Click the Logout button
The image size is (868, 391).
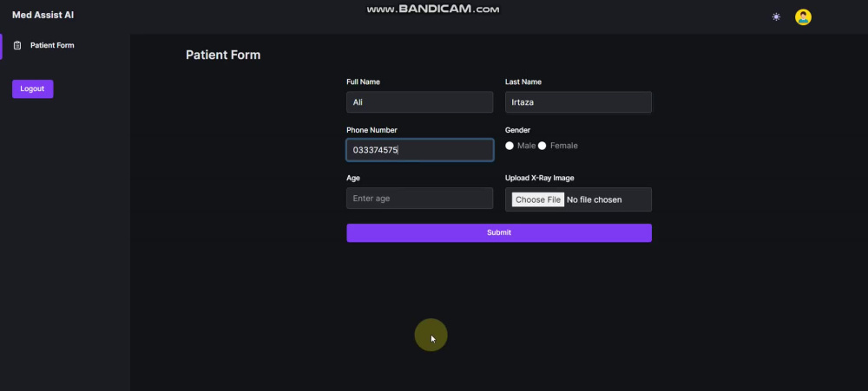33,89
